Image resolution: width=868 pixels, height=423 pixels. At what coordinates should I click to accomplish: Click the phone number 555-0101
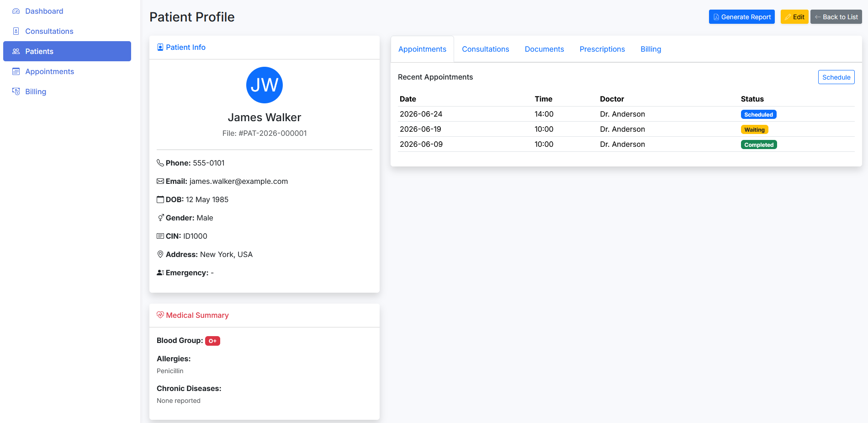pyautogui.click(x=208, y=163)
